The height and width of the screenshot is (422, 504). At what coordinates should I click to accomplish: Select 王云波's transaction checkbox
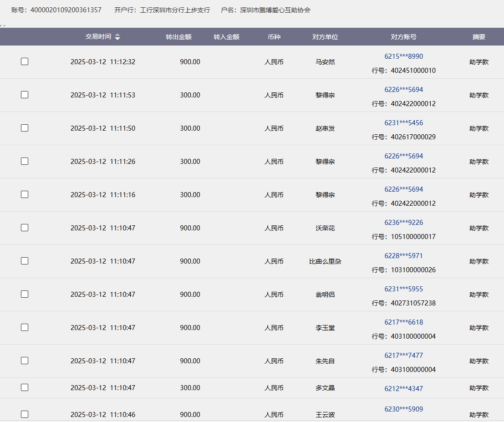pos(25,414)
